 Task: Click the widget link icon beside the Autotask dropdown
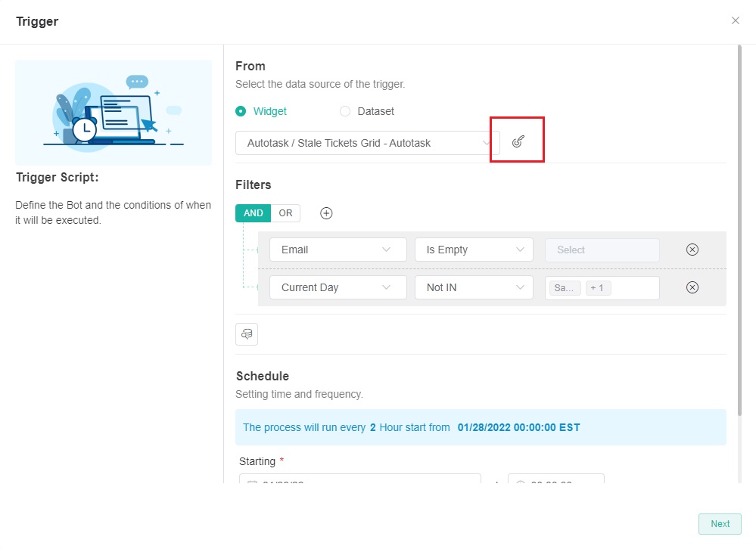(x=518, y=142)
